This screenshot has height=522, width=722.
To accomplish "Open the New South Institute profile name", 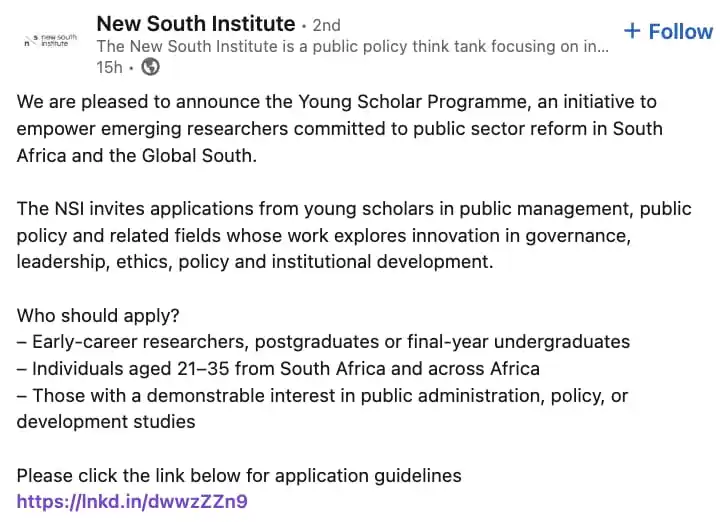I will [x=196, y=23].
